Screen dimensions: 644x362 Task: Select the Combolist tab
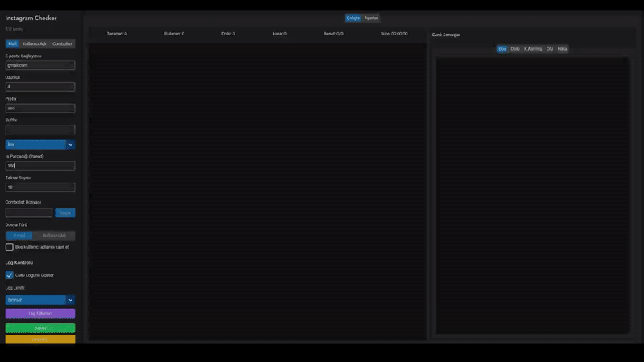[63, 43]
